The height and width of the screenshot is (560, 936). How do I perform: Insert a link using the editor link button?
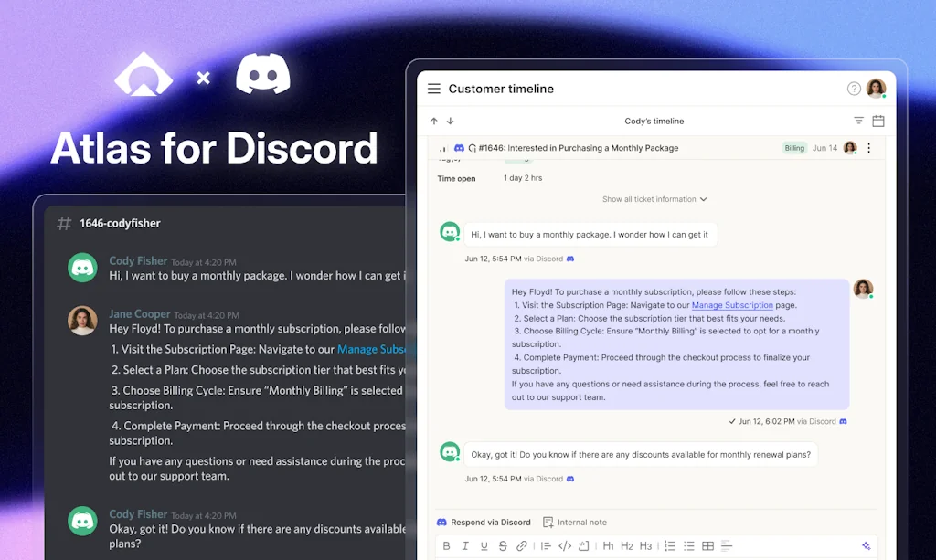pyautogui.click(x=522, y=546)
